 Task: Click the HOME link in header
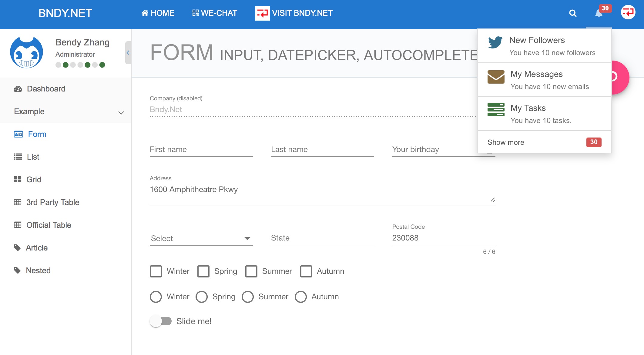pos(158,13)
